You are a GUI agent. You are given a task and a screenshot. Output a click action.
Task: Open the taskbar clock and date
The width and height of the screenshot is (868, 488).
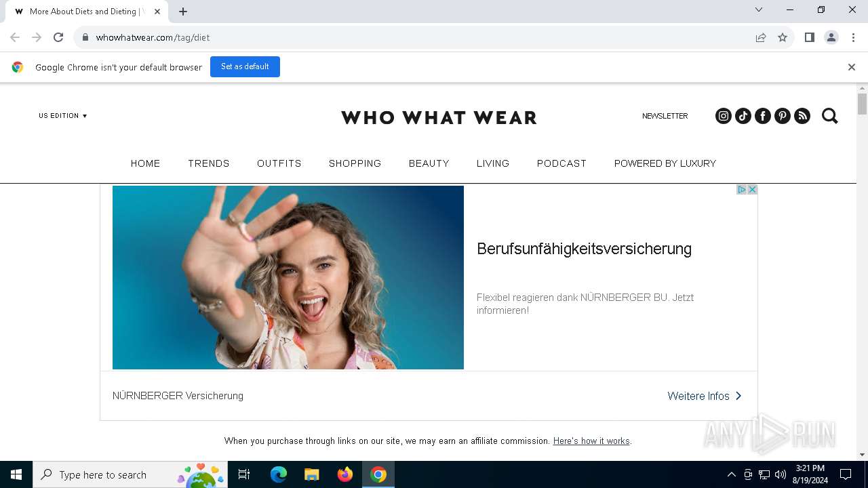[810, 474]
